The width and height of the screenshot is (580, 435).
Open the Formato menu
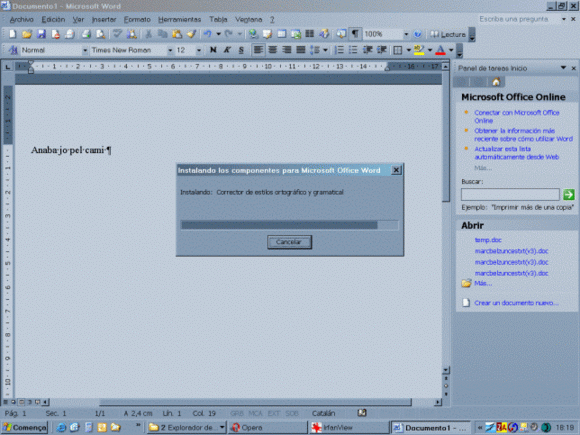coord(137,20)
